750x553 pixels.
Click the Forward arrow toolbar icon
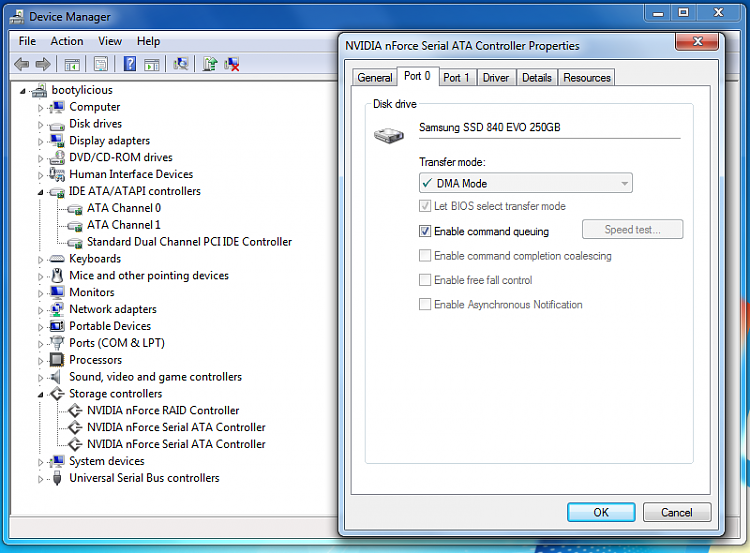coord(43,64)
